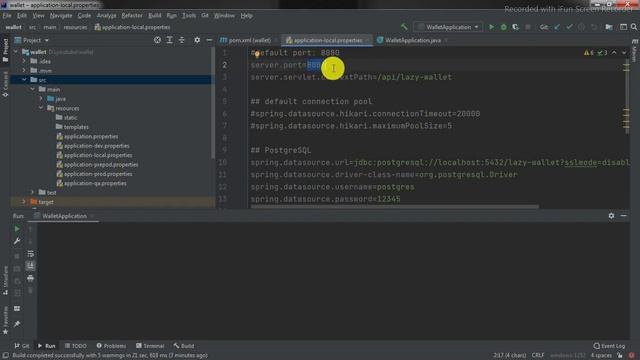Viewport: 640px width, 360px height.
Task: Open the Git tool window button
Action: point(22,346)
